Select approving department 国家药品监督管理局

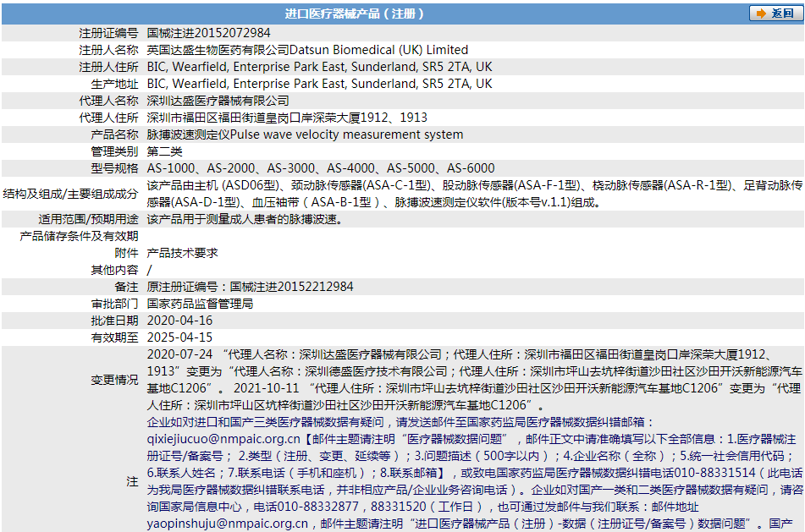(200, 304)
